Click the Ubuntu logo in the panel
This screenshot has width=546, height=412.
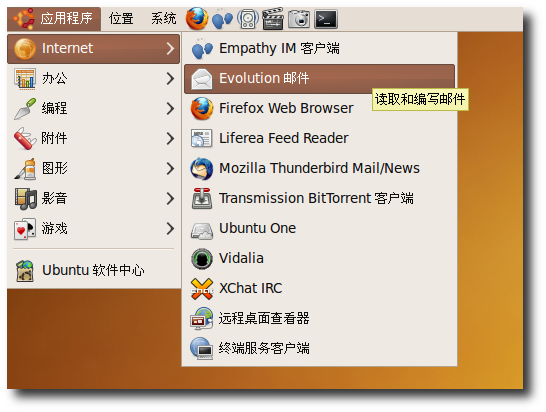click(x=24, y=18)
